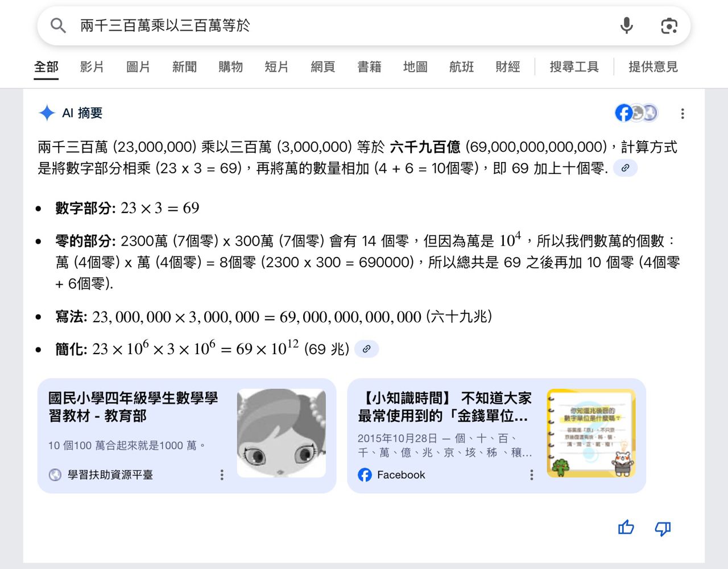The height and width of the screenshot is (569, 728).
Task: Open more options for Facebook source card
Action: tap(531, 475)
